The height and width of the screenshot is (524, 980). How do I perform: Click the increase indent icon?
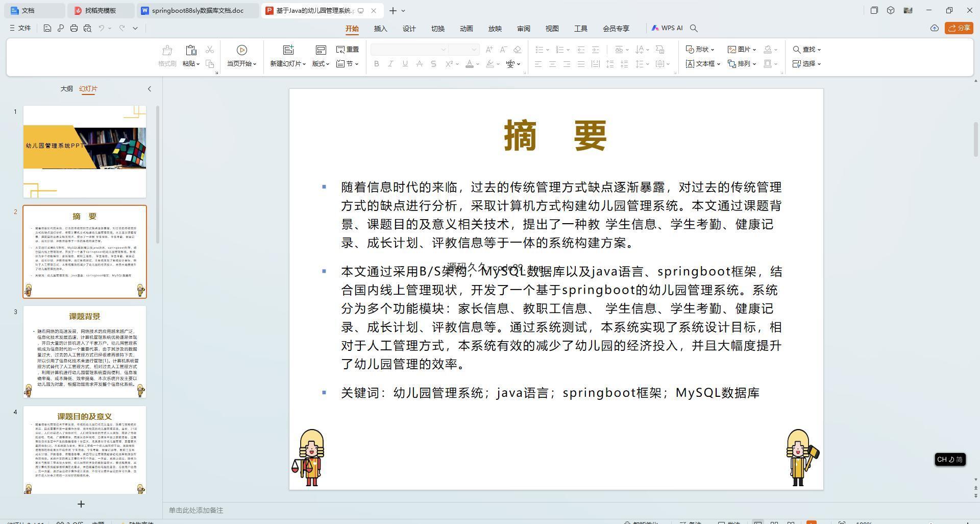(x=595, y=50)
